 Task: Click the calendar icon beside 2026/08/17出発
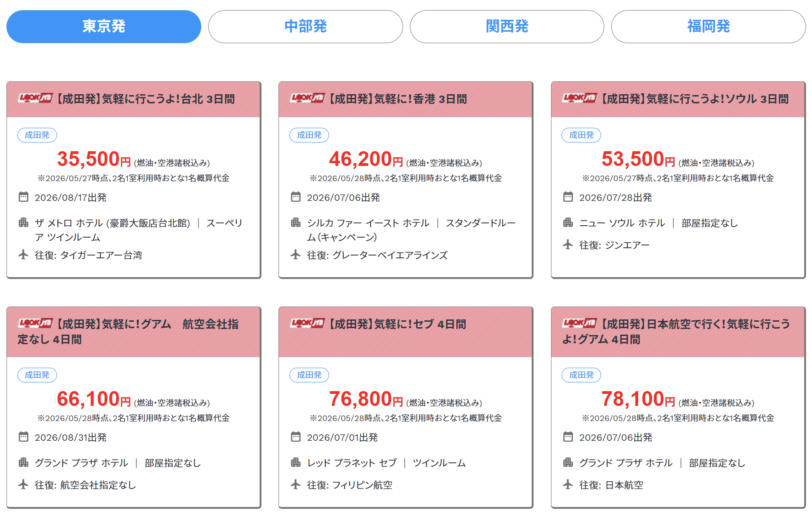point(23,197)
